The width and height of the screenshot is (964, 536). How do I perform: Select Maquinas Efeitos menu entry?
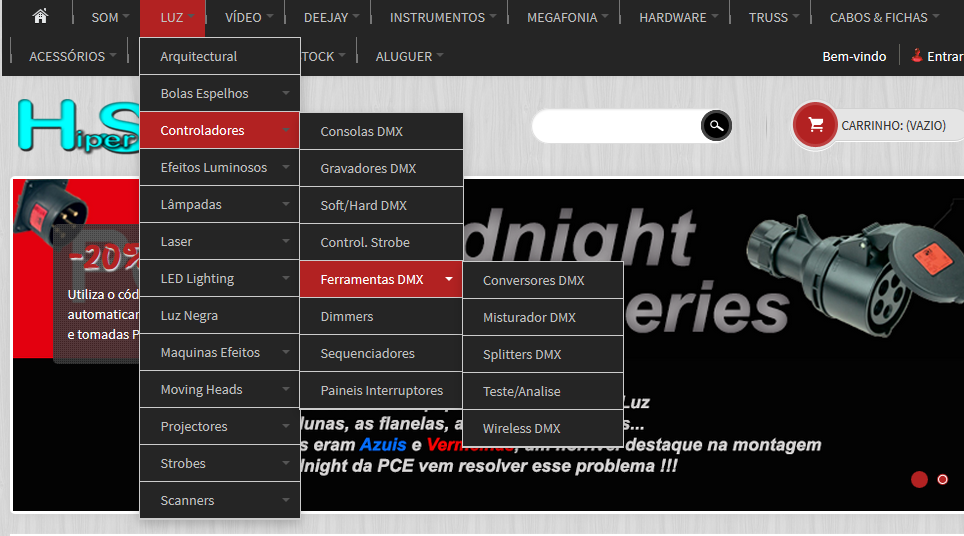[x=220, y=352]
